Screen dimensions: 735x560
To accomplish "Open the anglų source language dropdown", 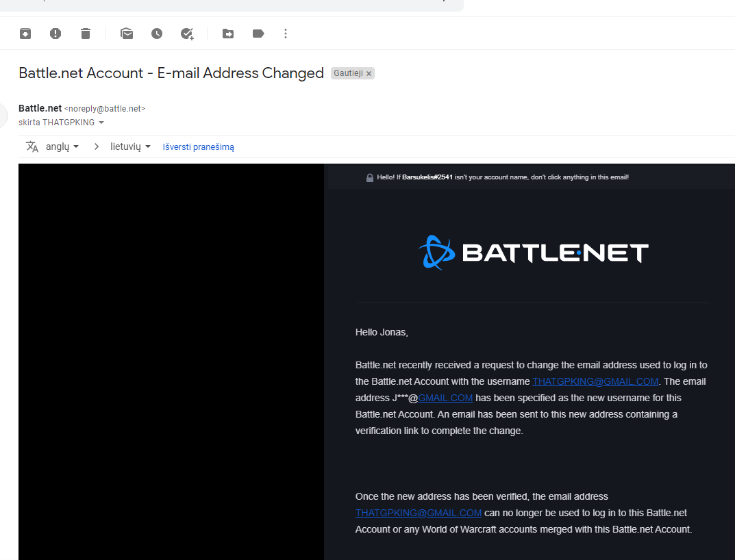I will (62, 147).
